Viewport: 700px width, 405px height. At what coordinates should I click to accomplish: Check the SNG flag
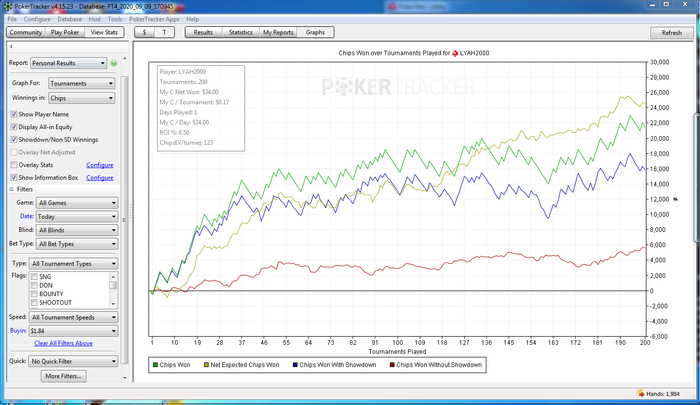(x=34, y=277)
